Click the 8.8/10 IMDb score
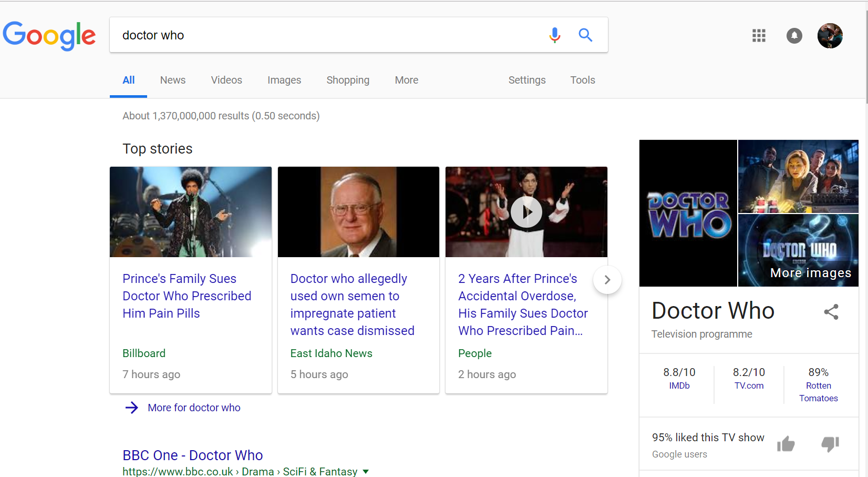Image resolution: width=868 pixels, height=477 pixels. tap(679, 372)
